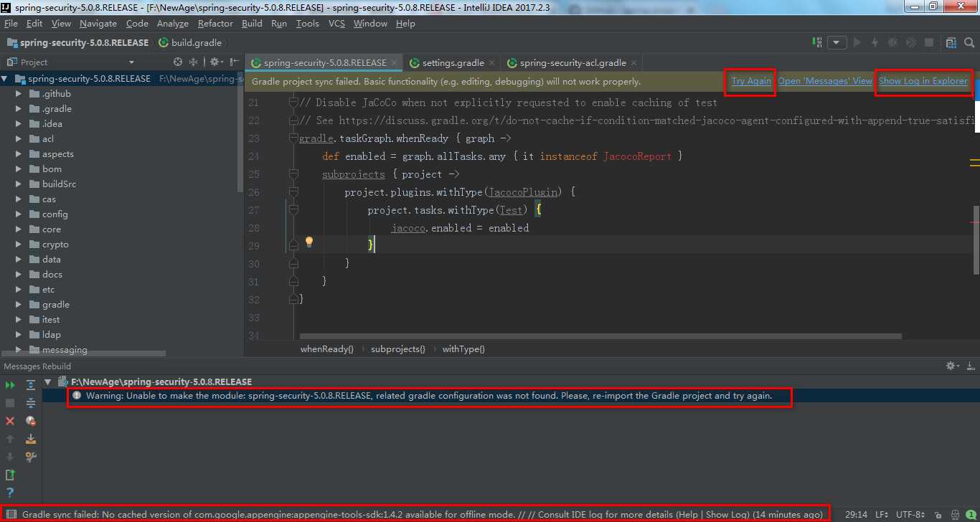Toggle Autoscroll to Source icon in Messages

coord(31,439)
